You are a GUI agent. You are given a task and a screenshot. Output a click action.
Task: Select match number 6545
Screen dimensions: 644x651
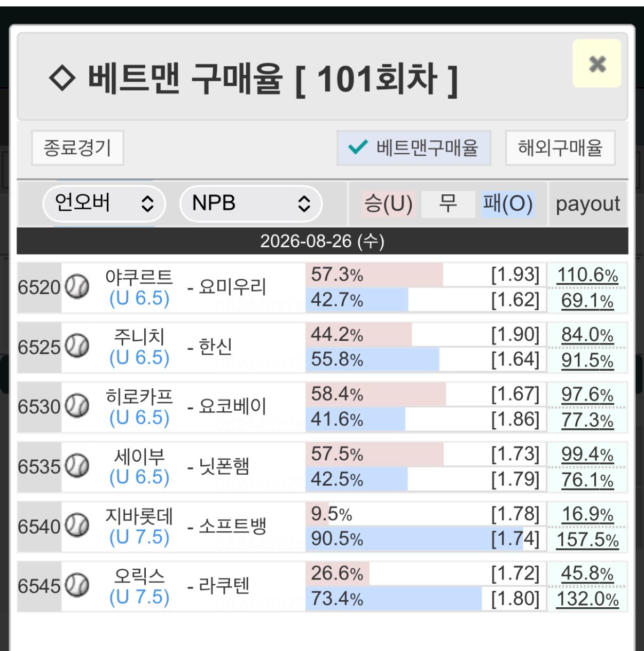(x=39, y=586)
